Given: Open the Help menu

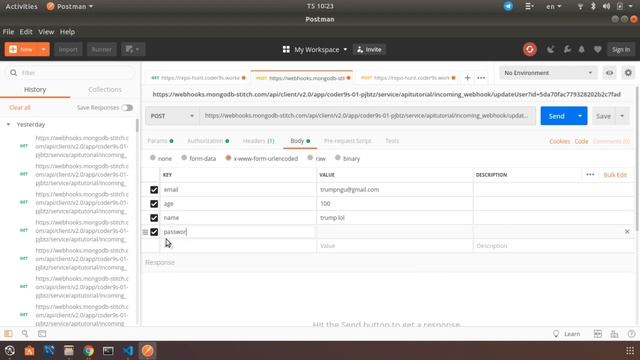Looking at the screenshot, I should (x=67, y=31).
